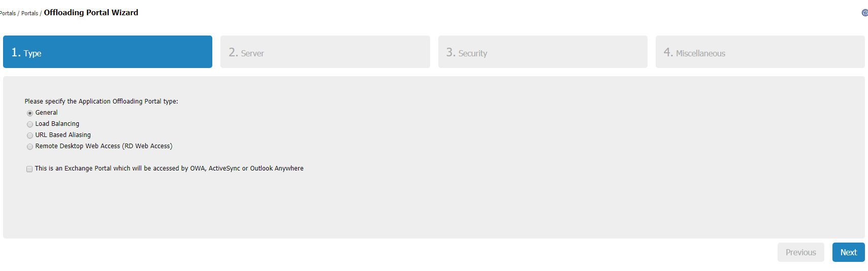The image size is (868, 271).
Task: Click the Exchange Portal OWA label text
Action: [169, 168]
